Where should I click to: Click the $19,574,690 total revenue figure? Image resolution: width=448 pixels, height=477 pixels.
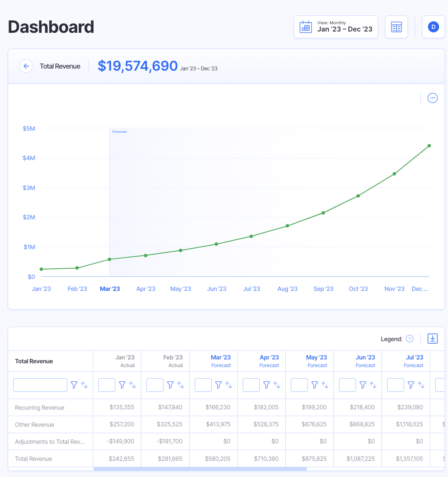(x=138, y=66)
